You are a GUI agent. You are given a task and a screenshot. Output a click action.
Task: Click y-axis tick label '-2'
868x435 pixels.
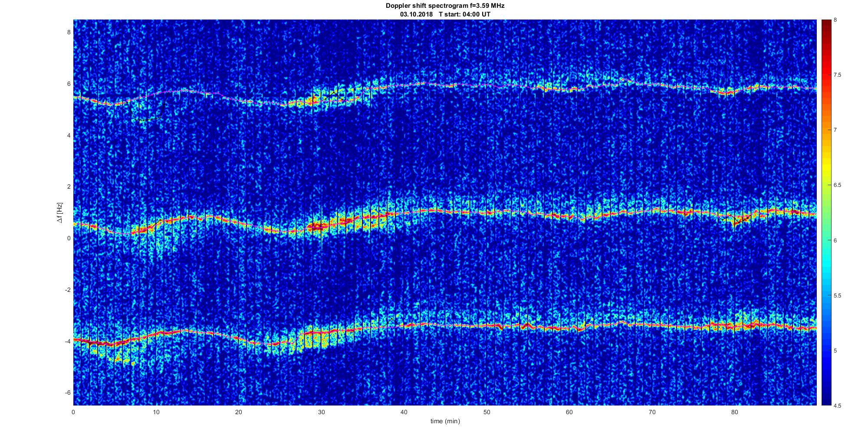tap(67, 290)
